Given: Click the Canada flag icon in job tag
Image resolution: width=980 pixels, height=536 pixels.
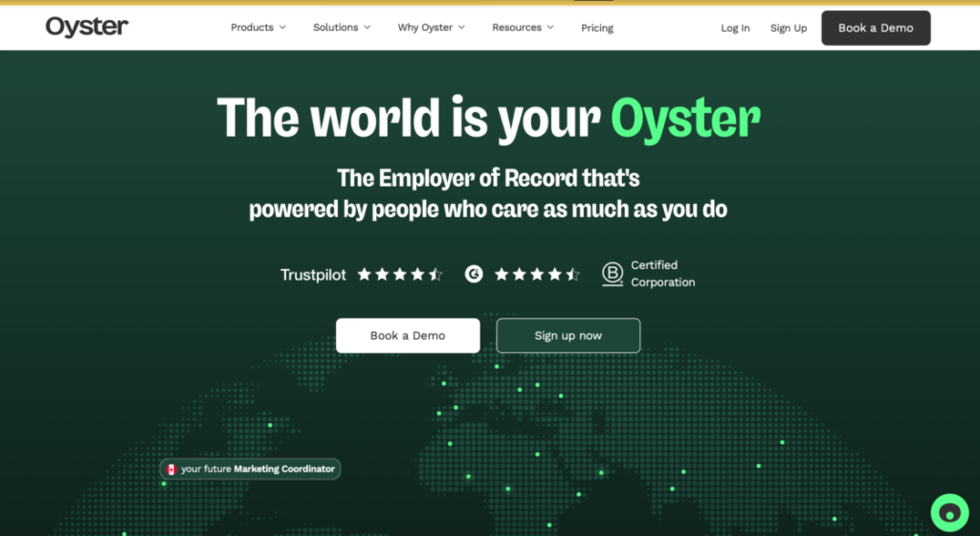Looking at the screenshot, I should pyautogui.click(x=171, y=469).
